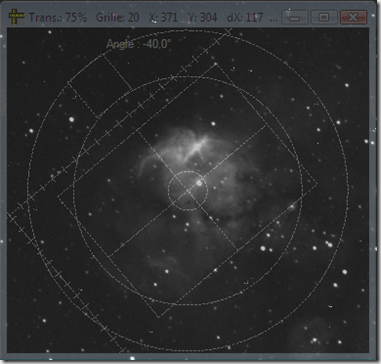
Task: Click the bottom corner of rotated frame
Action: [160, 316]
